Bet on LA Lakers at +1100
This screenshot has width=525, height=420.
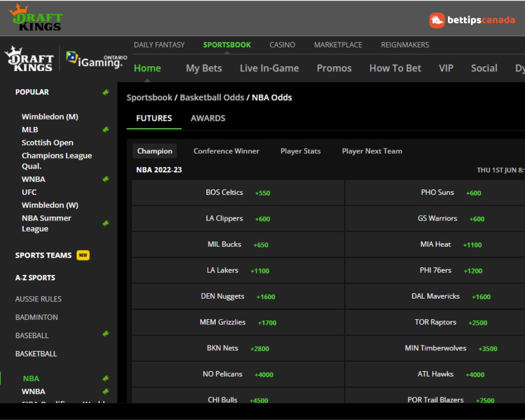point(238,270)
